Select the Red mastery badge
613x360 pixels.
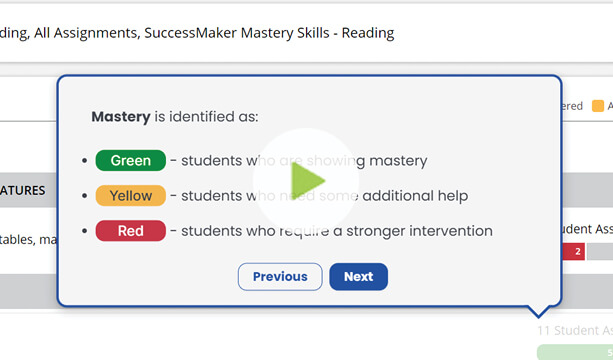pos(131,231)
